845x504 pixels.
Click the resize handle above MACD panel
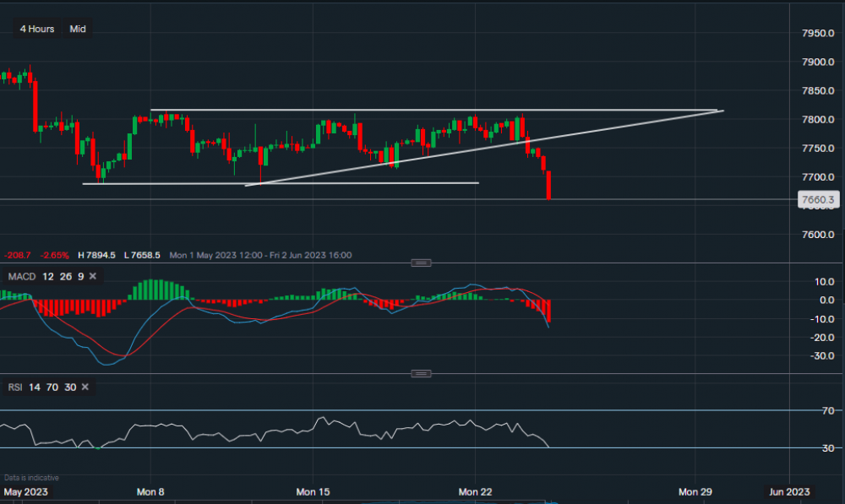[x=421, y=263]
